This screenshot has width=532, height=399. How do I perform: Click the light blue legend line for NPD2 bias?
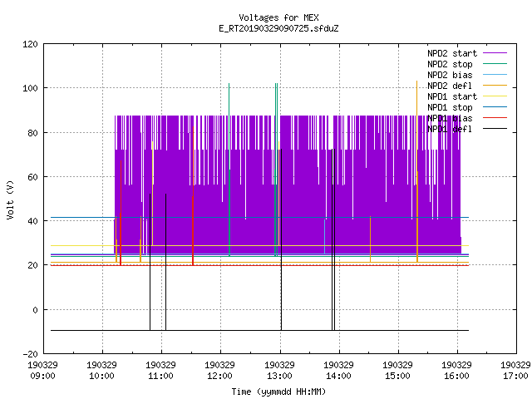tap(495, 74)
